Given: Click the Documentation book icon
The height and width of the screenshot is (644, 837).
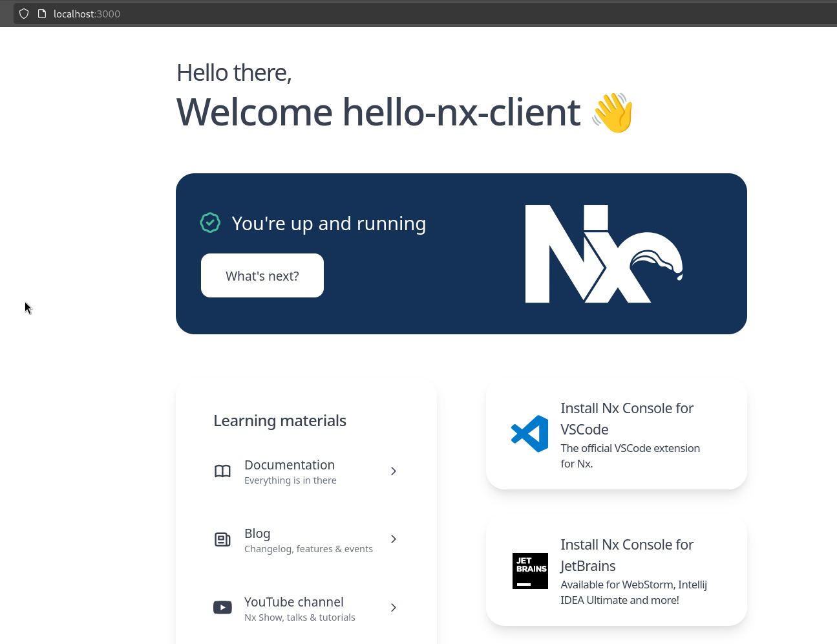Looking at the screenshot, I should coord(222,471).
